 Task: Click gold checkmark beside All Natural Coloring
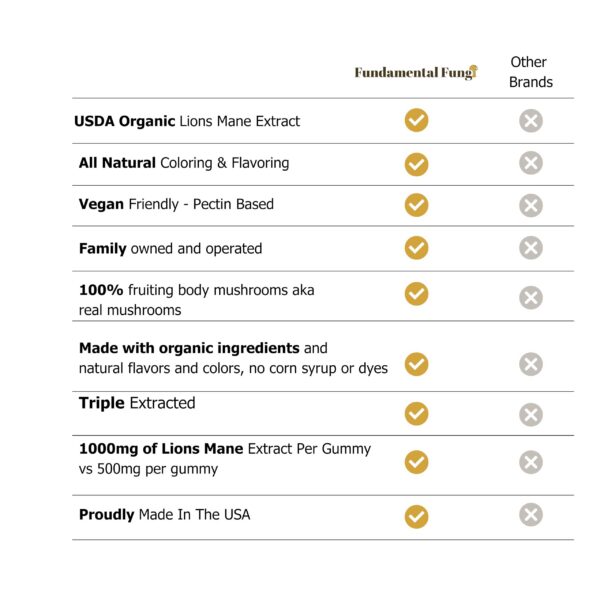click(x=416, y=164)
